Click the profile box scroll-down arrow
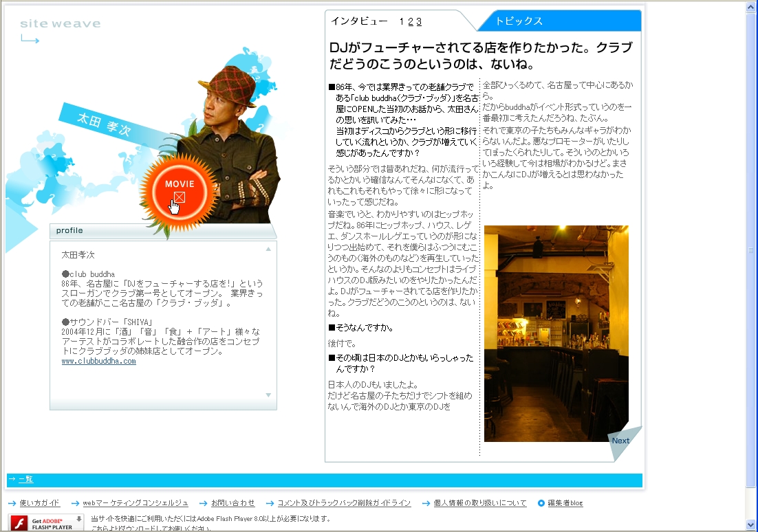 (268, 395)
